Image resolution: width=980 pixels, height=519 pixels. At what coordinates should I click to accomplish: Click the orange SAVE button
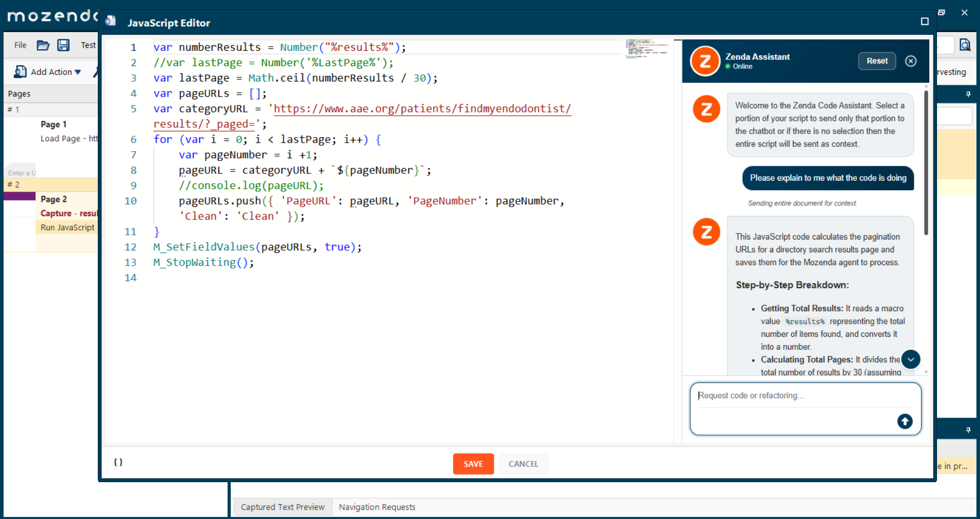pyautogui.click(x=473, y=464)
